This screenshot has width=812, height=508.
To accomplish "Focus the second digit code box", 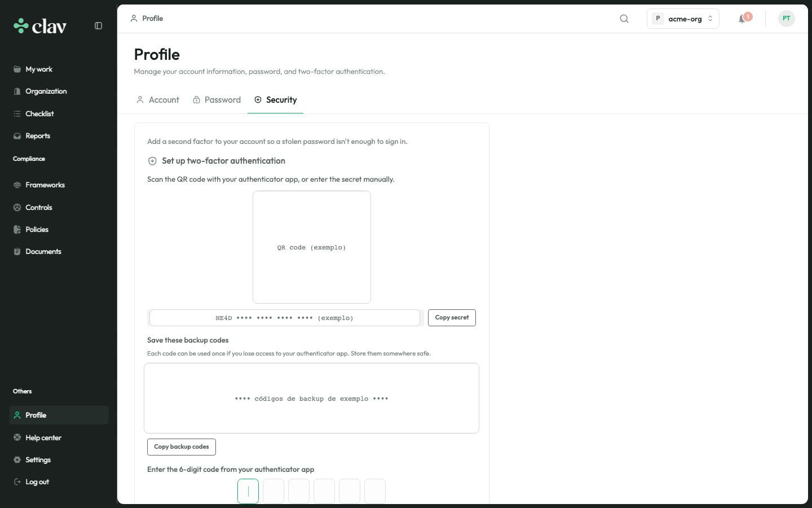I will pyautogui.click(x=273, y=491).
